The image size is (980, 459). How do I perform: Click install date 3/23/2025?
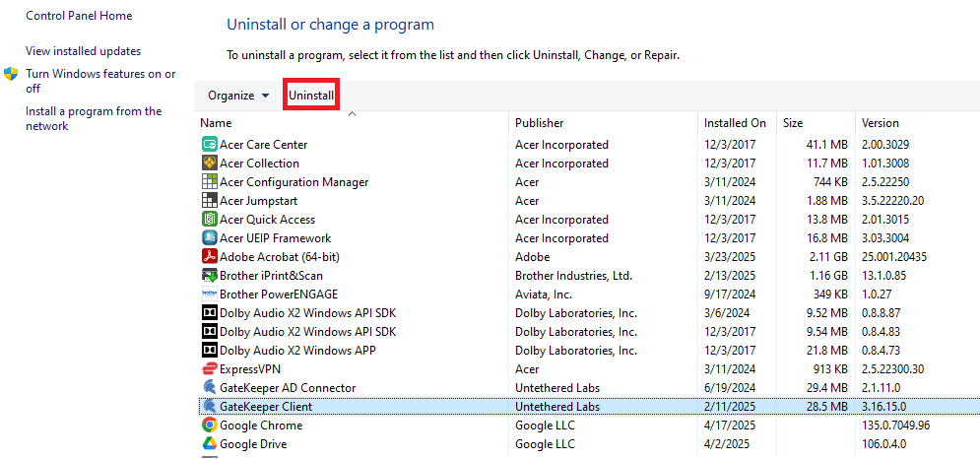730,257
